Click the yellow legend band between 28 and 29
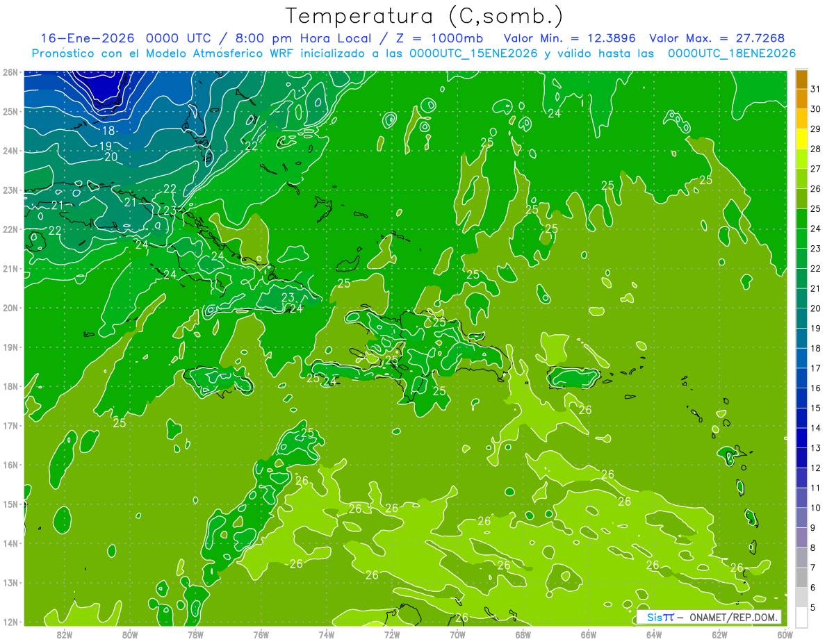 point(801,139)
